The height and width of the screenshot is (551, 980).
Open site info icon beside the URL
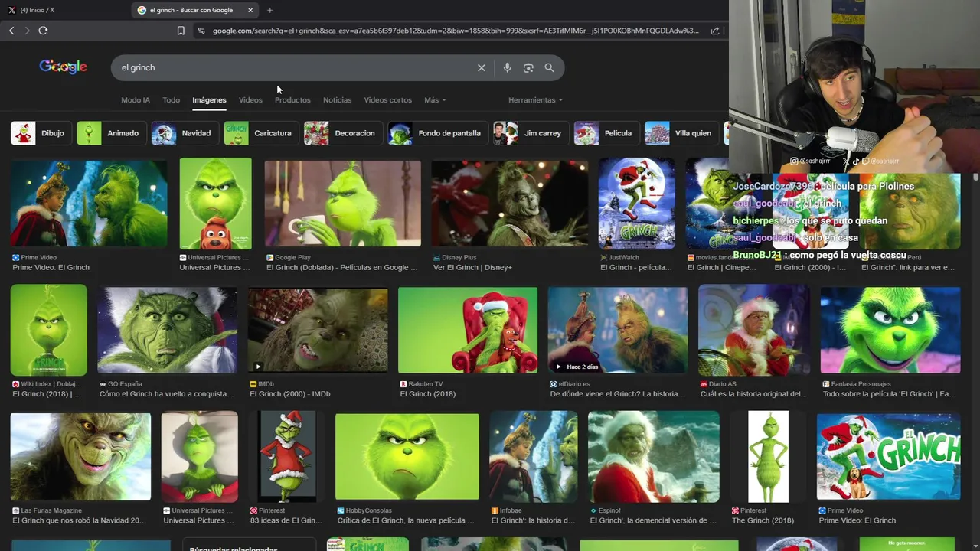(201, 31)
